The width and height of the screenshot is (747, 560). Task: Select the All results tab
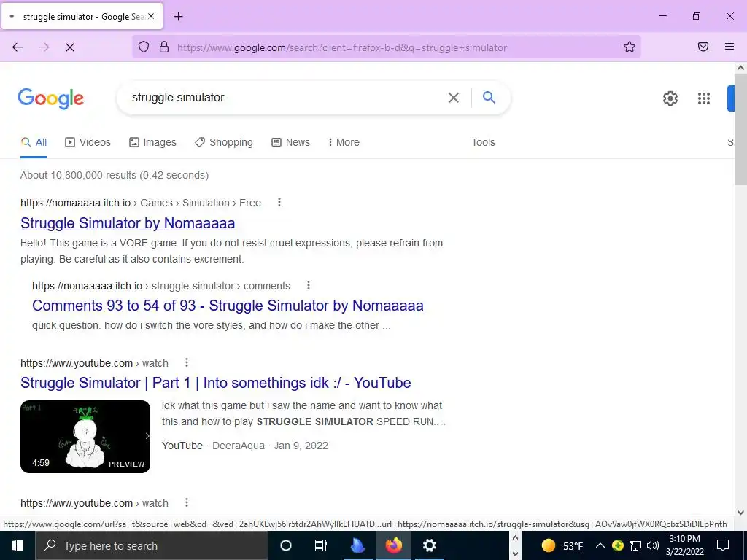coord(34,142)
